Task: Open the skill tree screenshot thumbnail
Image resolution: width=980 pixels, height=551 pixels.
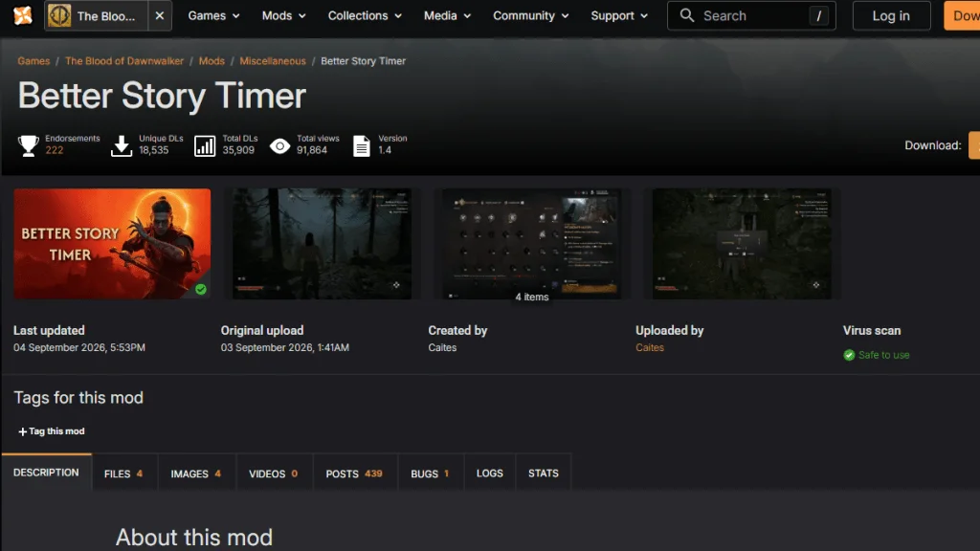Action: (532, 244)
